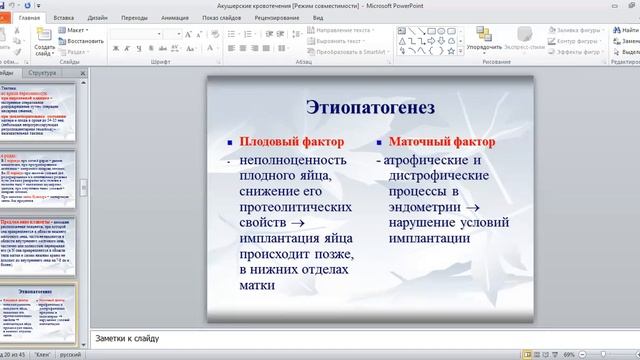The height and width of the screenshot is (360, 640).
Task: Open the Макет layout dropdown
Action: (x=73, y=30)
